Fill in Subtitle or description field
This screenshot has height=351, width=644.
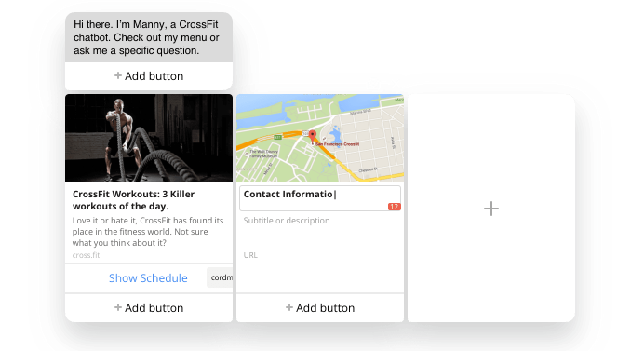(287, 221)
